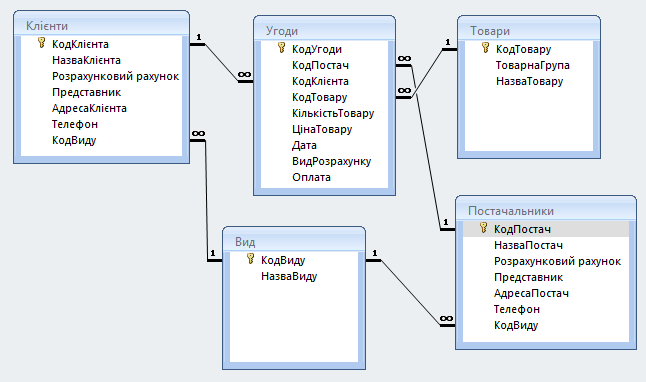
Task: Select КодТовару field in Угоди table
Action: pyautogui.click(x=319, y=97)
